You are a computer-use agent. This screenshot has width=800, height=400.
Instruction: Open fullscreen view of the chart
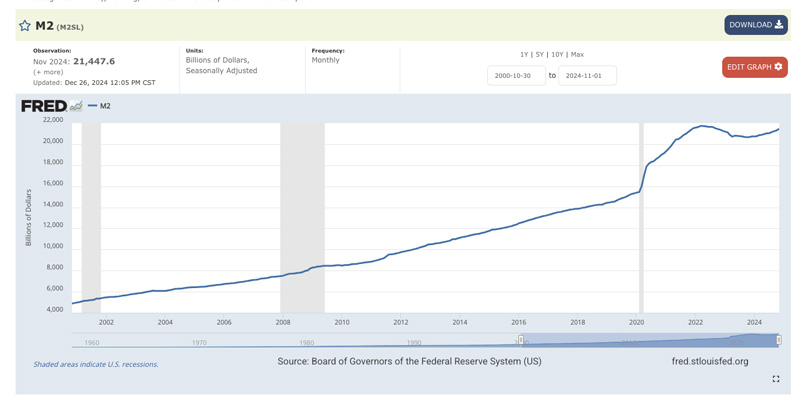pos(776,379)
